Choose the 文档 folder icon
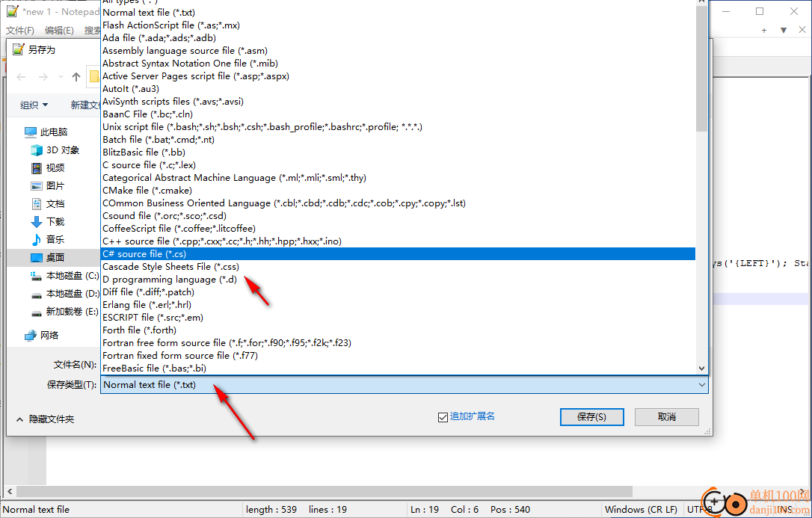The height and width of the screenshot is (518, 812). [x=36, y=204]
